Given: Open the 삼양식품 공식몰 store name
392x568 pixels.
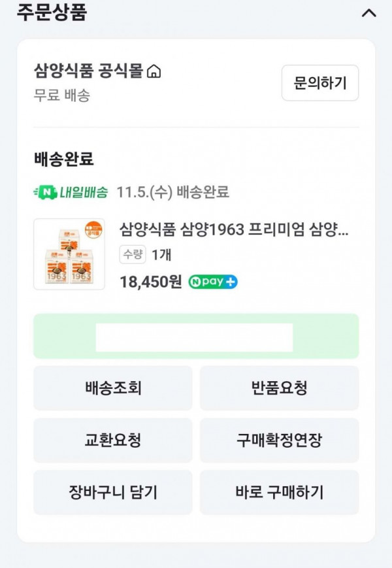Looking at the screenshot, I should (x=88, y=71).
